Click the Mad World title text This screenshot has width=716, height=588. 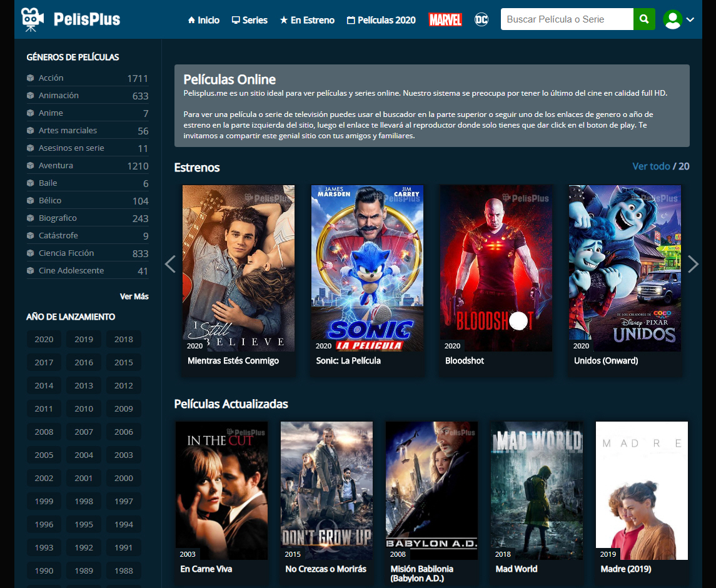click(x=517, y=569)
